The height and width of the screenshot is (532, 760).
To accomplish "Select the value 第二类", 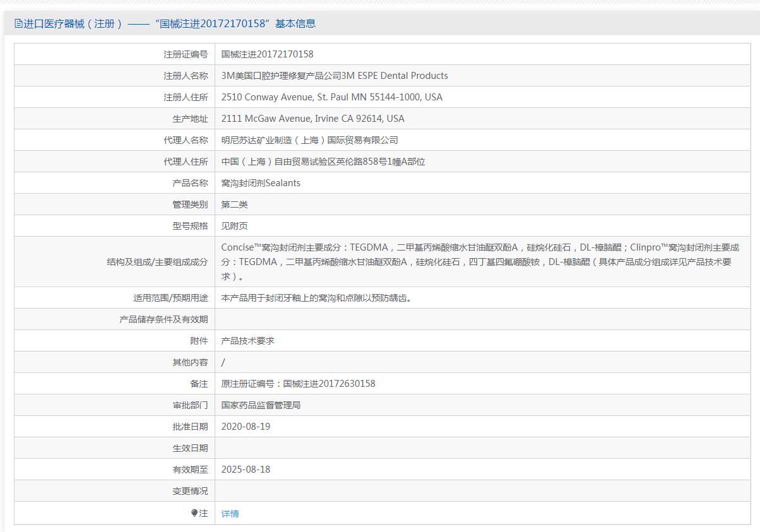I will pyautogui.click(x=235, y=204).
